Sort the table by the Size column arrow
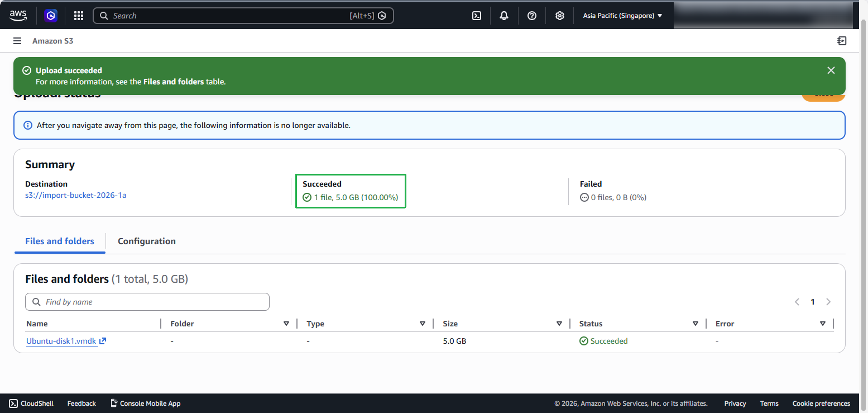This screenshot has height=413, width=868. pyautogui.click(x=559, y=324)
